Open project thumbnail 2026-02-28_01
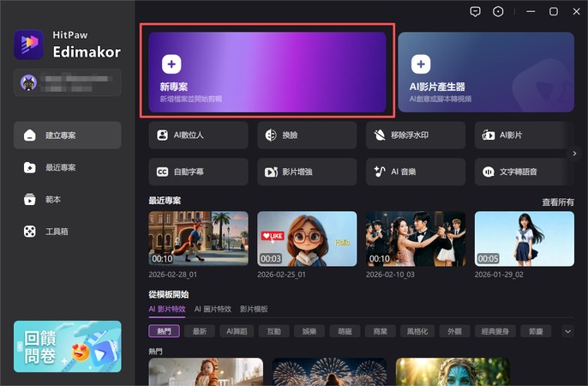Viewport: 588px width, 386px height. point(198,238)
